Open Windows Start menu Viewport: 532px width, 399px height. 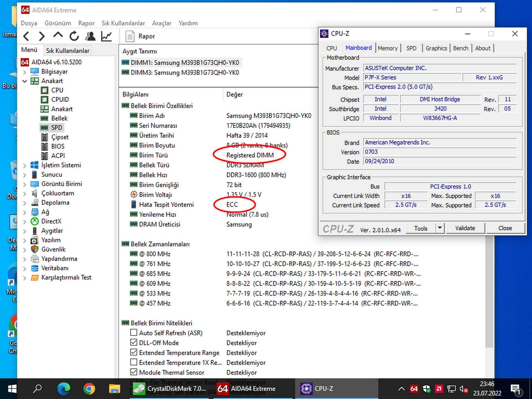pyautogui.click(x=12, y=389)
